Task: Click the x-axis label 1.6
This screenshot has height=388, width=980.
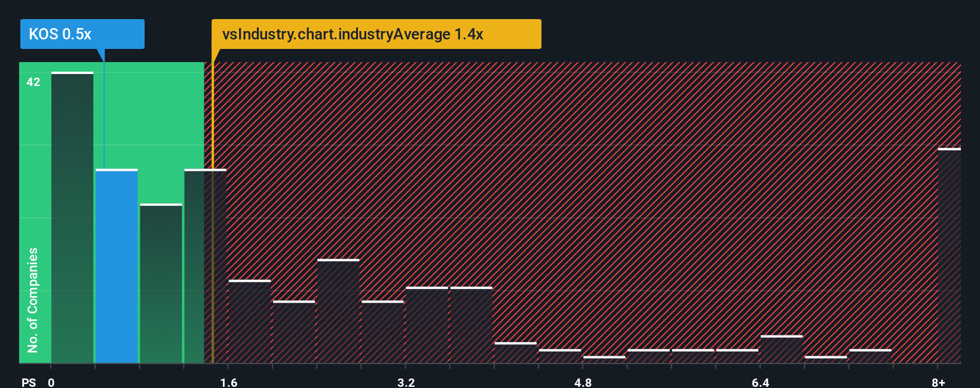Action: (x=229, y=382)
